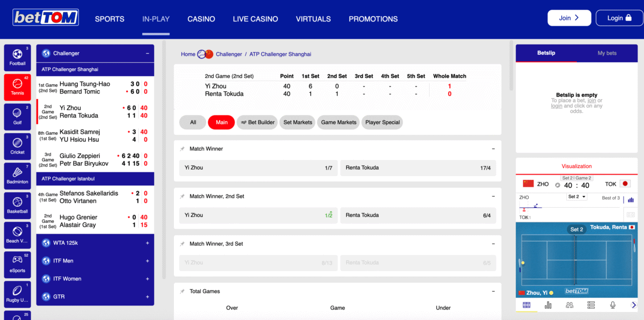This screenshot has width=644, height=320.
Task: Click the scoreboard icon in visualization panel
Action: (x=631, y=215)
